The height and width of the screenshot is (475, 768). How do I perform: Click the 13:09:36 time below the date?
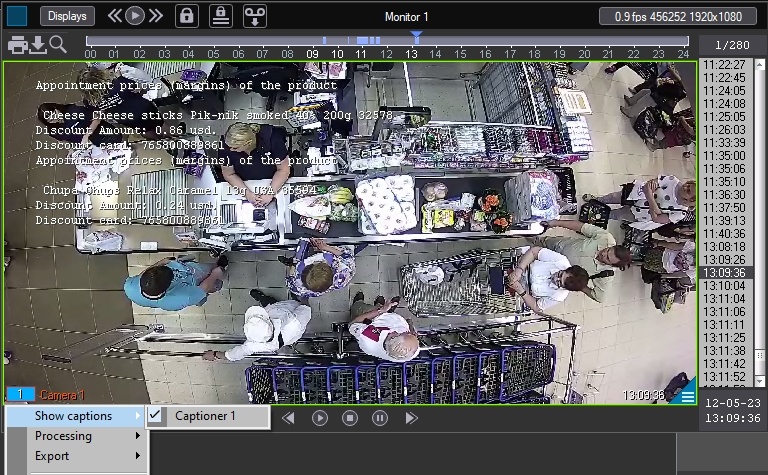(x=733, y=418)
